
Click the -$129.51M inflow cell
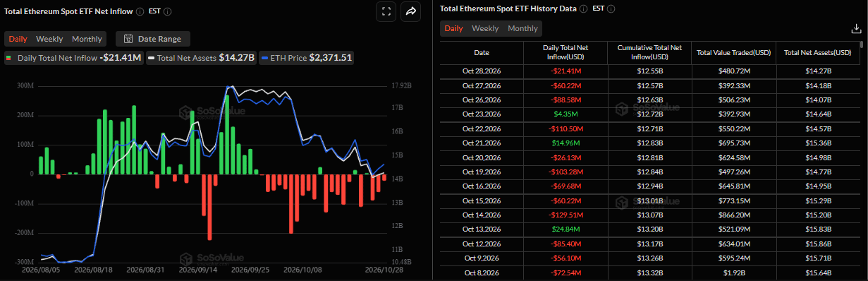566,215
